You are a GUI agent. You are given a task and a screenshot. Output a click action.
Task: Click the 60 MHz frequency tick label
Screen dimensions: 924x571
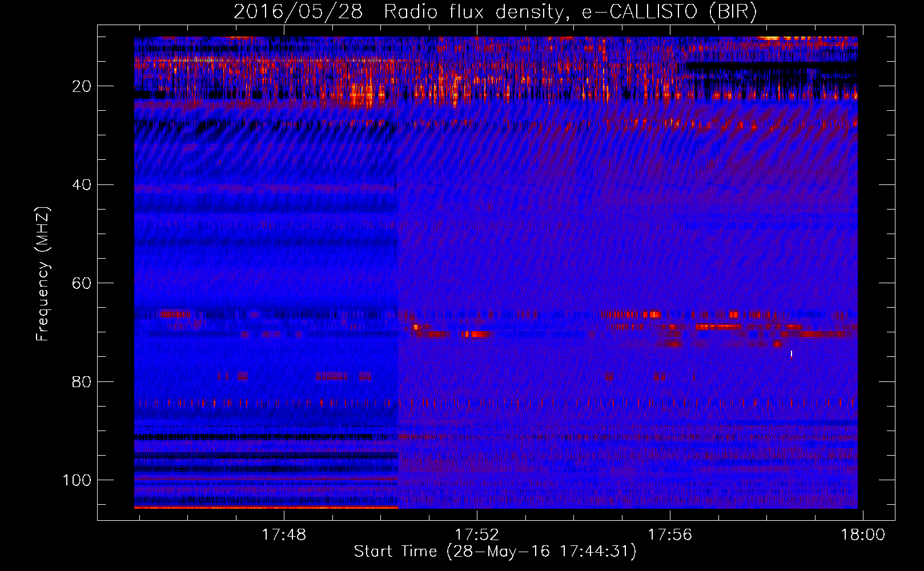82,283
